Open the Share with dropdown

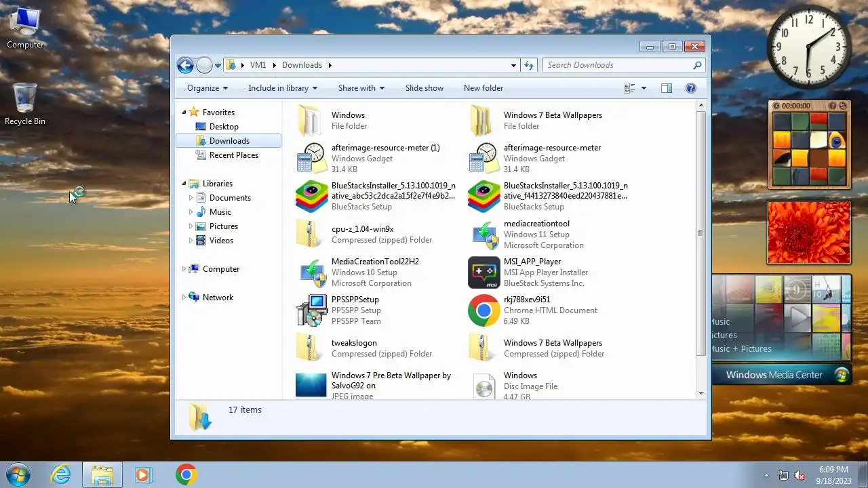pyautogui.click(x=361, y=88)
